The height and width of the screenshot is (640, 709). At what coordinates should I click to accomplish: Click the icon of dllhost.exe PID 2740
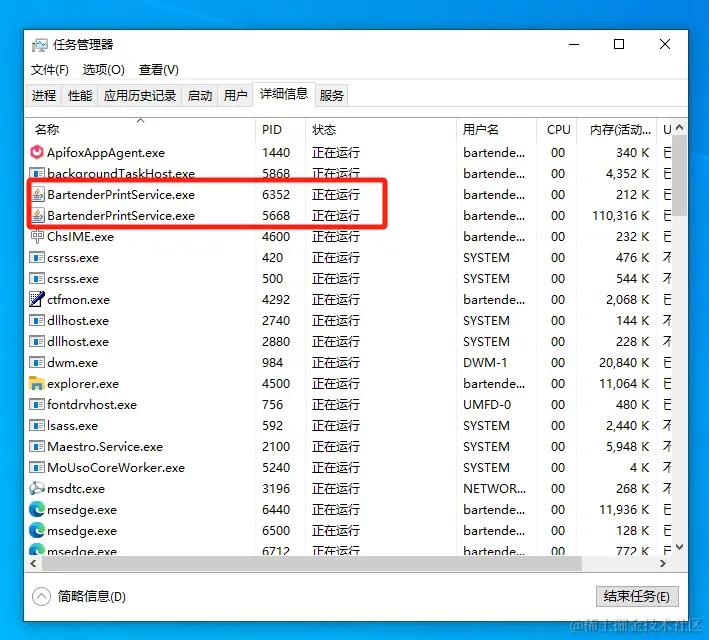(37, 320)
